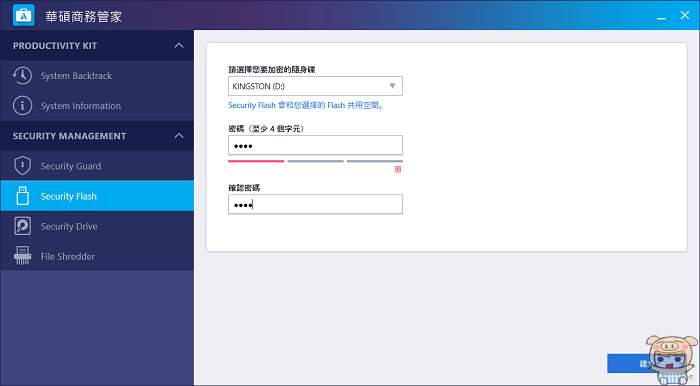Click the password strength indicator bar
The width and height of the screenshot is (700, 386).
pyautogui.click(x=315, y=161)
